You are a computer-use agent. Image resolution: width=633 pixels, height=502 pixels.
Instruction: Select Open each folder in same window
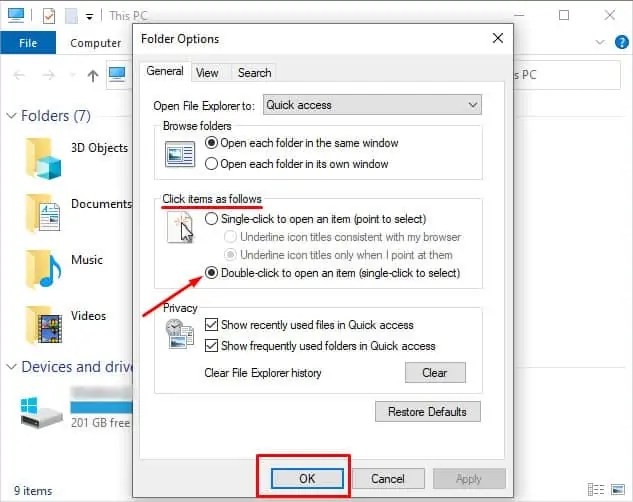[x=302, y=143]
